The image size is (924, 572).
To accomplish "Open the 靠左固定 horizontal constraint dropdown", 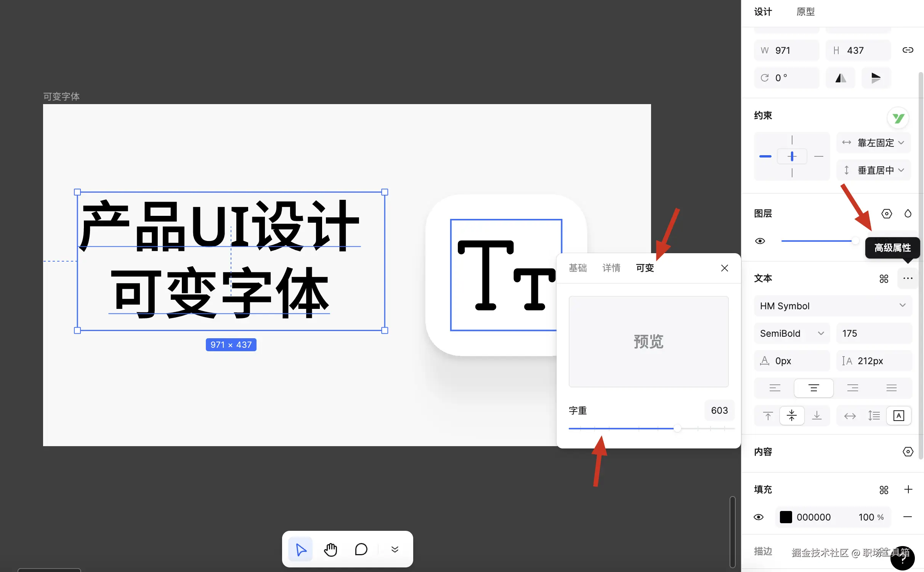I will pos(873,143).
